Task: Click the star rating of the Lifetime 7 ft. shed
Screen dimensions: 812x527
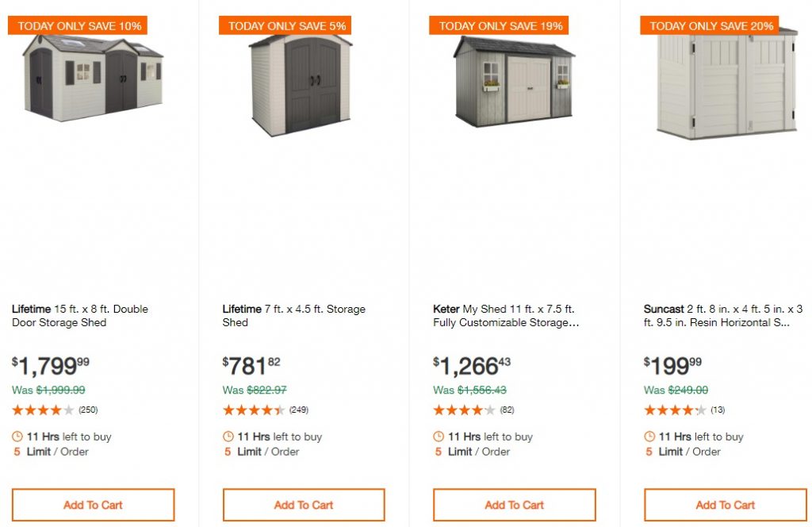Action: click(x=254, y=410)
